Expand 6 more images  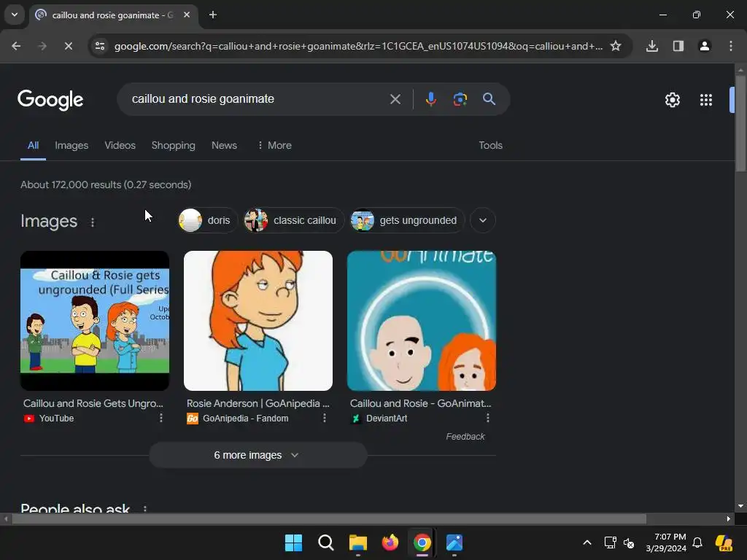[x=258, y=455]
